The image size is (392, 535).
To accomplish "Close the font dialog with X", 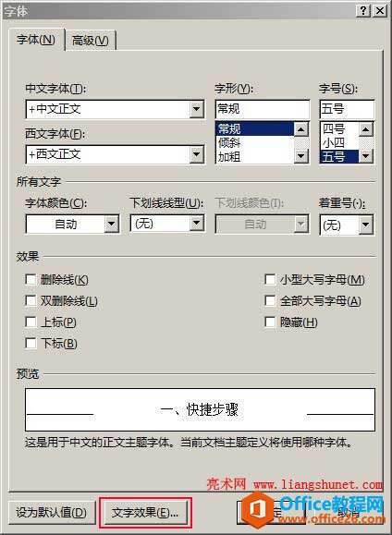I will (380, 11).
